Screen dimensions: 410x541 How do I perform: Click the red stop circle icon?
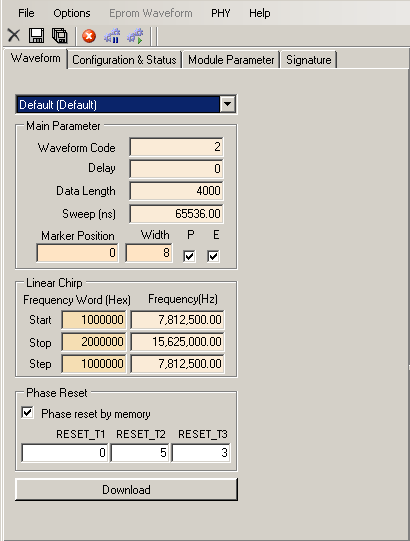pyautogui.click(x=89, y=36)
